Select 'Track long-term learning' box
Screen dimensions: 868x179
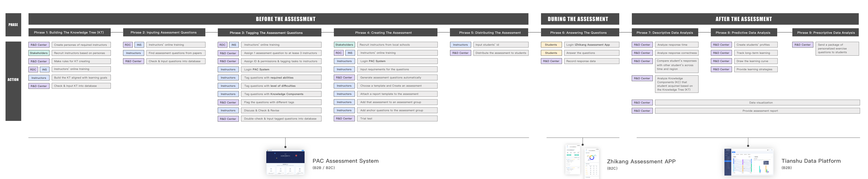pyautogui.click(x=756, y=53)
